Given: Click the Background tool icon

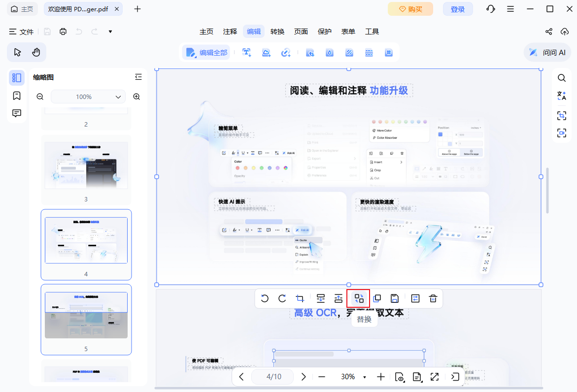Looking at the screenshot, I should click(349, 53).
